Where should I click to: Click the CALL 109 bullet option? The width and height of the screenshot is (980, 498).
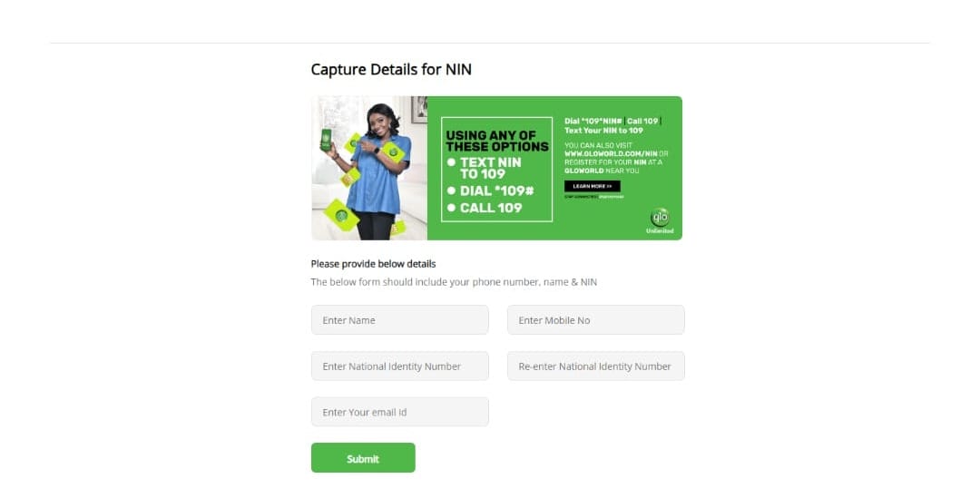(485, 208)
